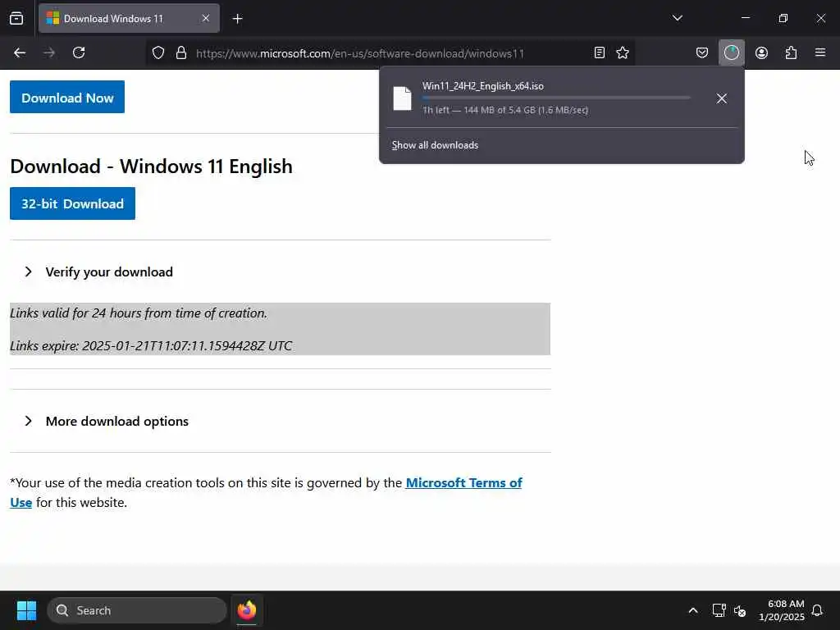Open tracking protection shield icon
This screenshot has width=840, height=630.
click(158, 53)
